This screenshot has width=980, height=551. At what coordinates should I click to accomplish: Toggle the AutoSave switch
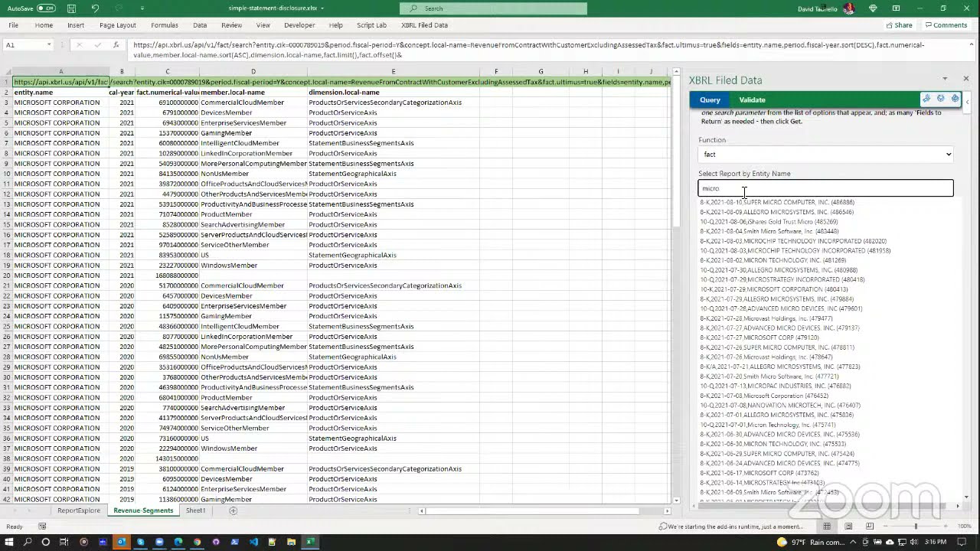tap(46, 8)
